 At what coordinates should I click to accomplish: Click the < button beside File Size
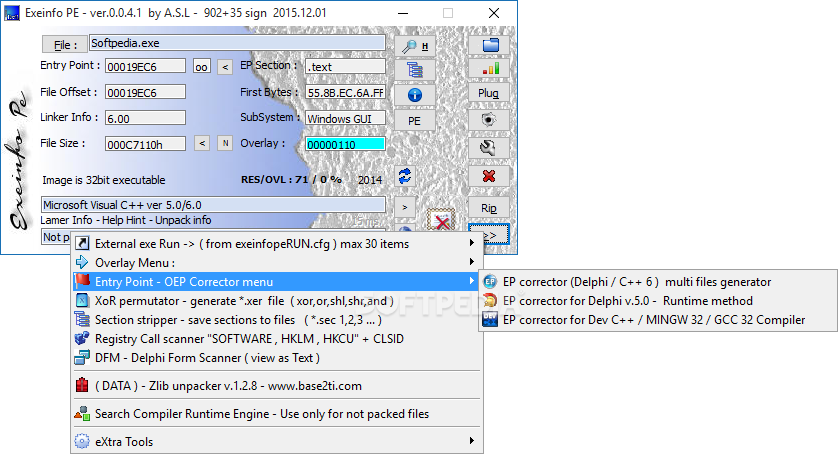[x=201, y=143]
